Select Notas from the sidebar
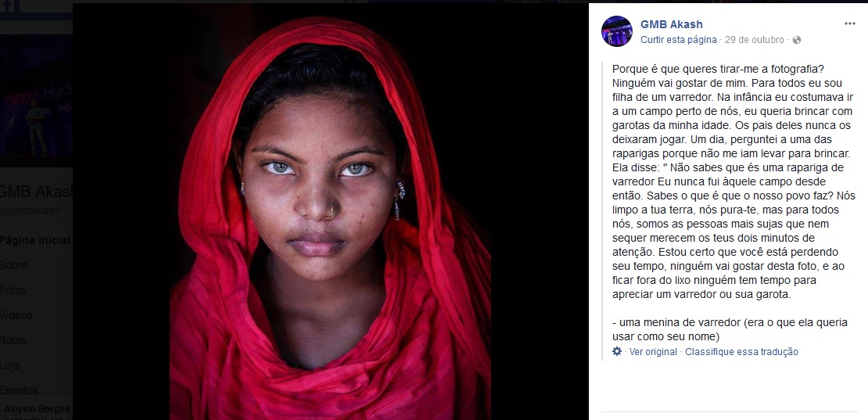868x420 pixels. coord(13,340)
